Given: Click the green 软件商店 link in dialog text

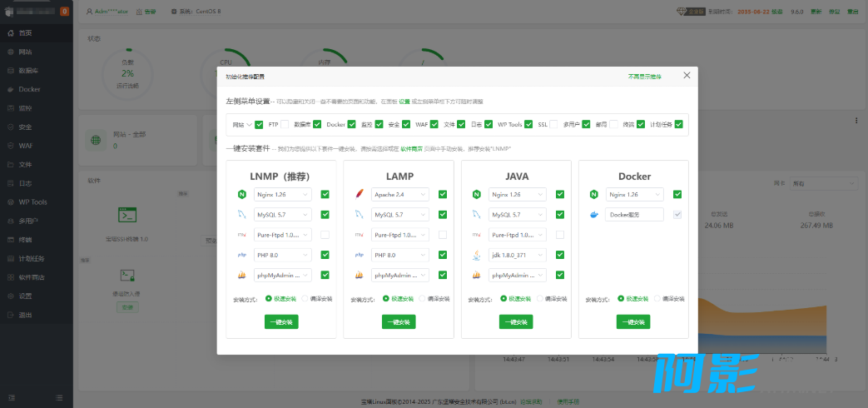Looking at the screenshot, I should pyautogui.click(x=411, y=149).
